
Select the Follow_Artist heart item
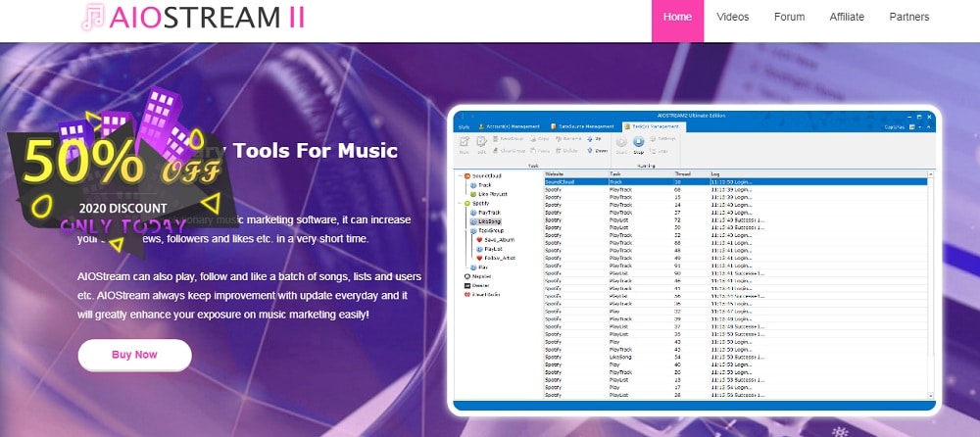point(496,258)
